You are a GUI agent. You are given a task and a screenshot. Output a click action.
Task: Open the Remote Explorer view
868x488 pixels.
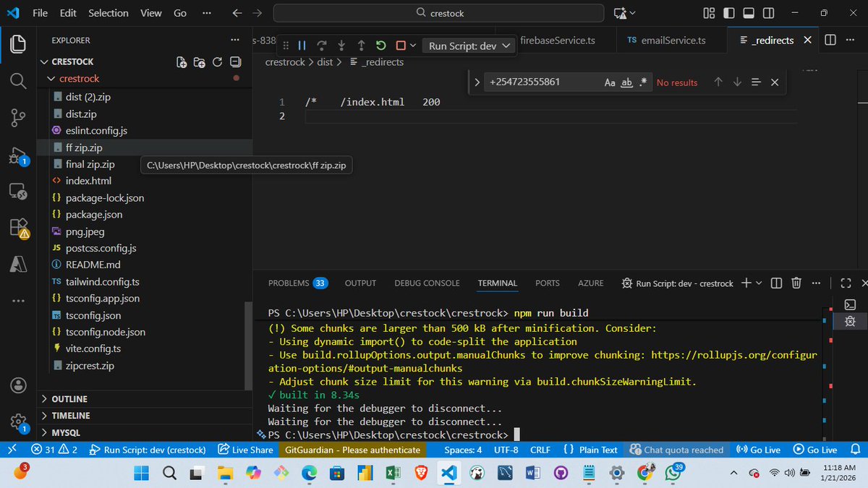click(18, 192)
